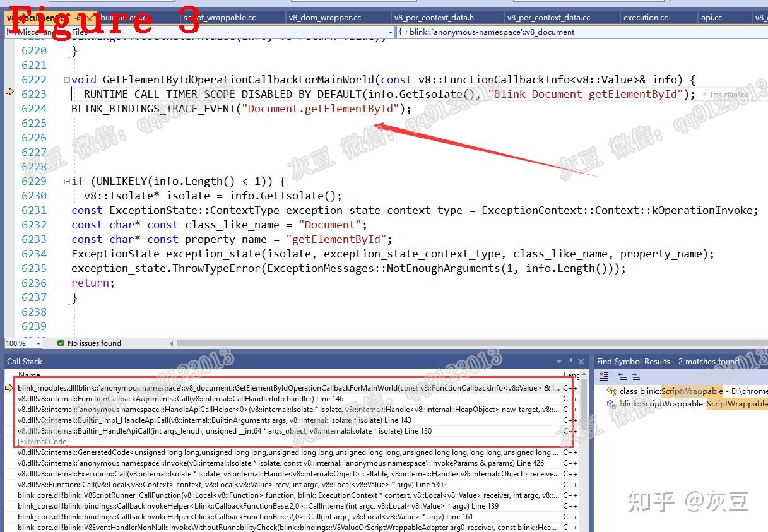Collapse the GetElementByIdOperationCallbackForMainWorld function block
The width and height of the screenshot is (768, 532).
click(67, 80)
